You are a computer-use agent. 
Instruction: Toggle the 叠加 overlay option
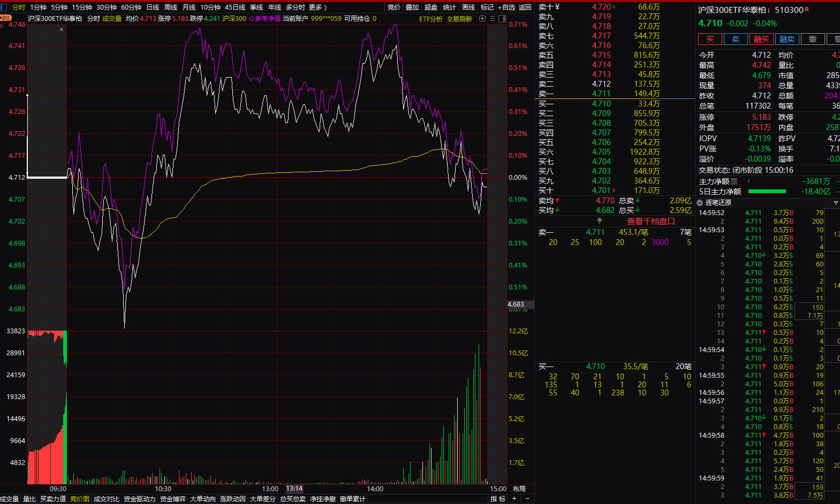[x=412, y=7]
